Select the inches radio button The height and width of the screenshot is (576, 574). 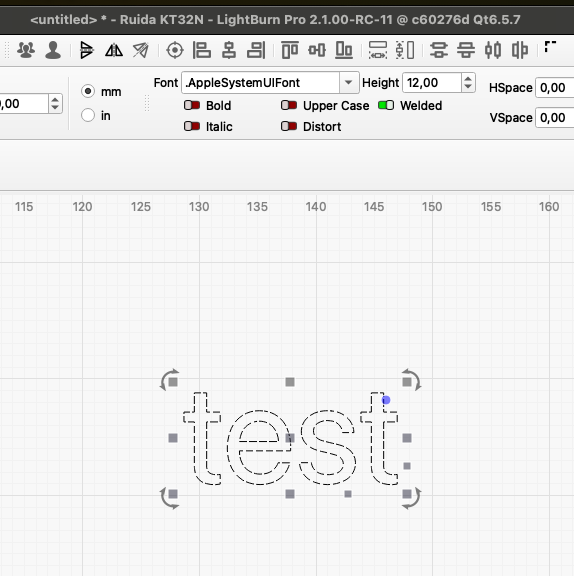point(88,115)
